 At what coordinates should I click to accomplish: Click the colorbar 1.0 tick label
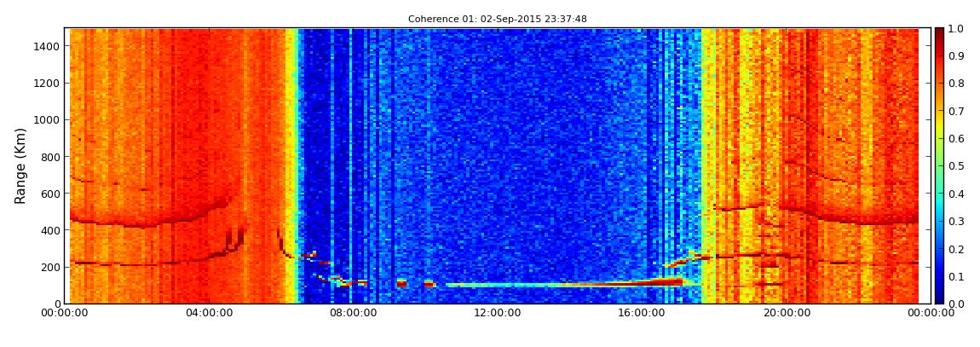click(x=956, y=29)
